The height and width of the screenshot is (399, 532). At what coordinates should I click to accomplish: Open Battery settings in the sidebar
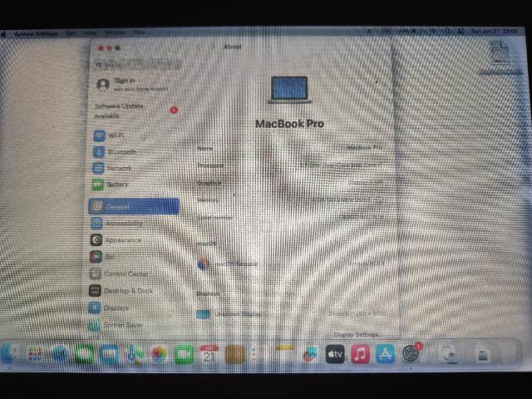tap(134, 185)
